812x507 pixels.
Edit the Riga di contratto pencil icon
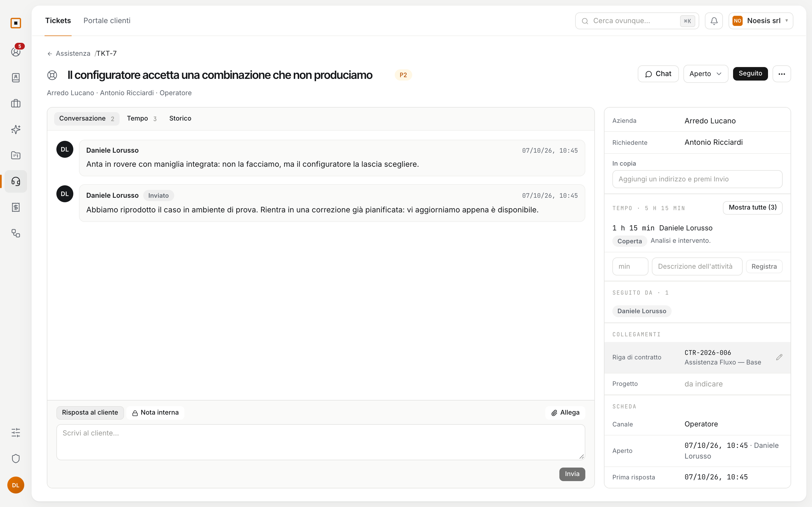coord(779,357)
